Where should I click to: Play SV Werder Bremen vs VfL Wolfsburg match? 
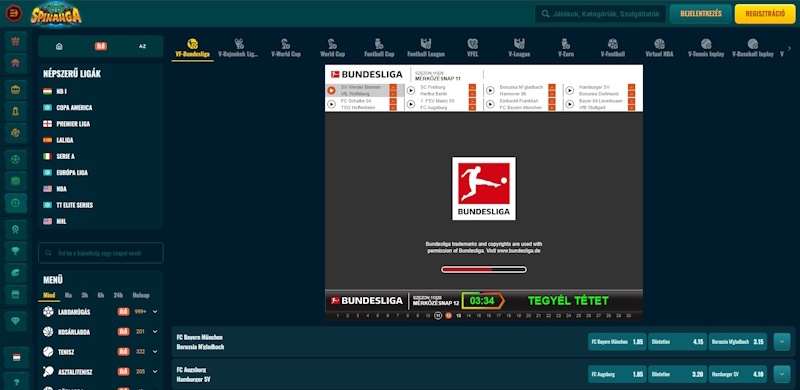click(x=331, y=90)
